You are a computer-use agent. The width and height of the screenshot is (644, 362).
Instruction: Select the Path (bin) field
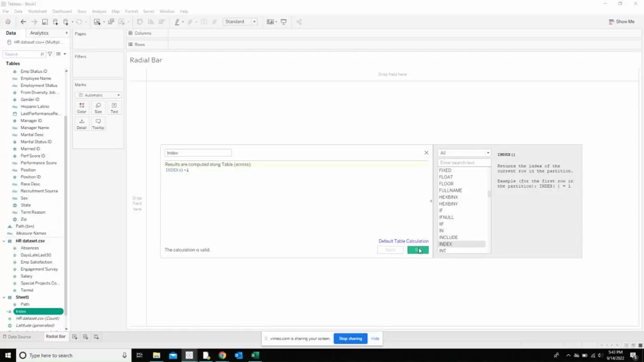coord(25,226)
